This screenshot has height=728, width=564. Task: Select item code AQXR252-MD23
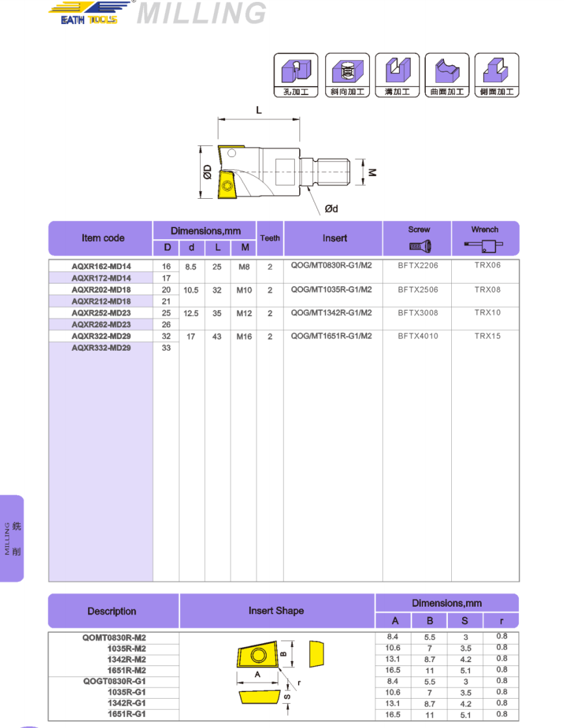click(101, 313)
